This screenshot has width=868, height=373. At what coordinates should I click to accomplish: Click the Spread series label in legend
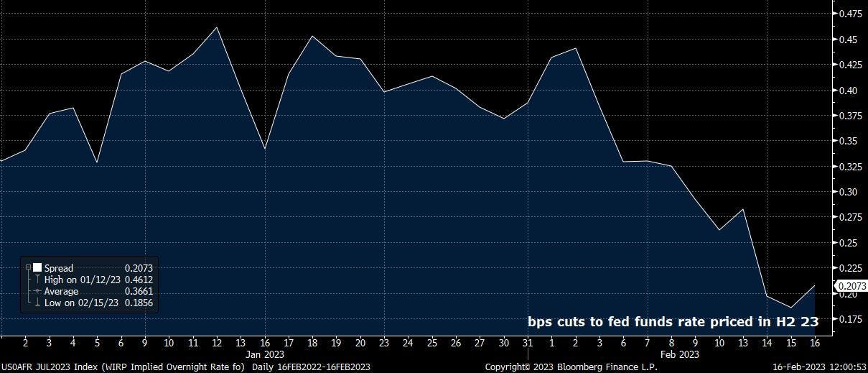pos(59,268)
